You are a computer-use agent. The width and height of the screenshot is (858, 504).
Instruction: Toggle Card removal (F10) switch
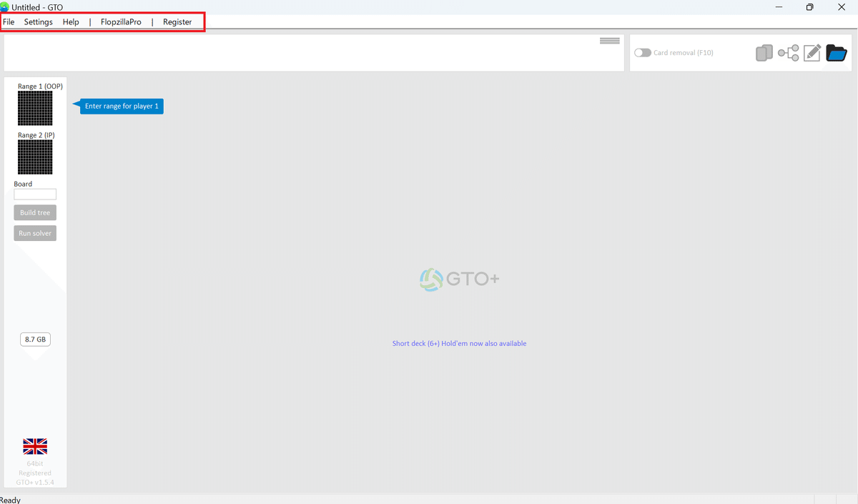coord(643,53)
